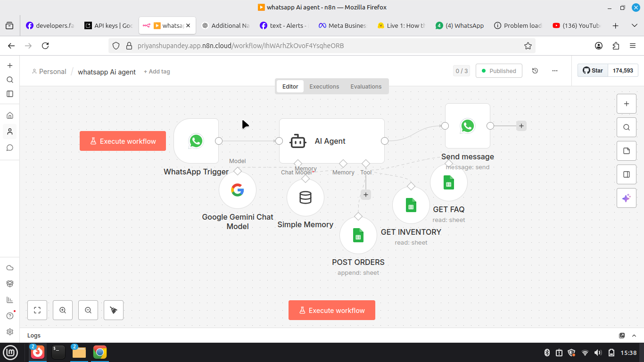Click the Firefox address bar
This screenshot has height=362, width=644.
(x=322, y=46)
